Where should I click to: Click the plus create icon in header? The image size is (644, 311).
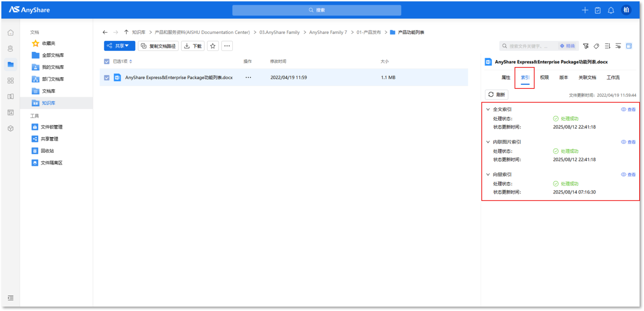585,10
